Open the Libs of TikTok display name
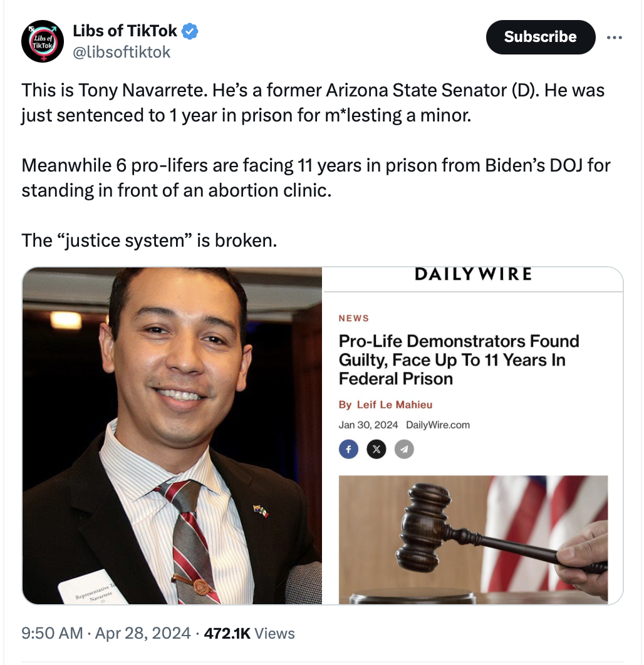This screenshot has height=665, width=644. pyautogui.click(x=125, y=31)
